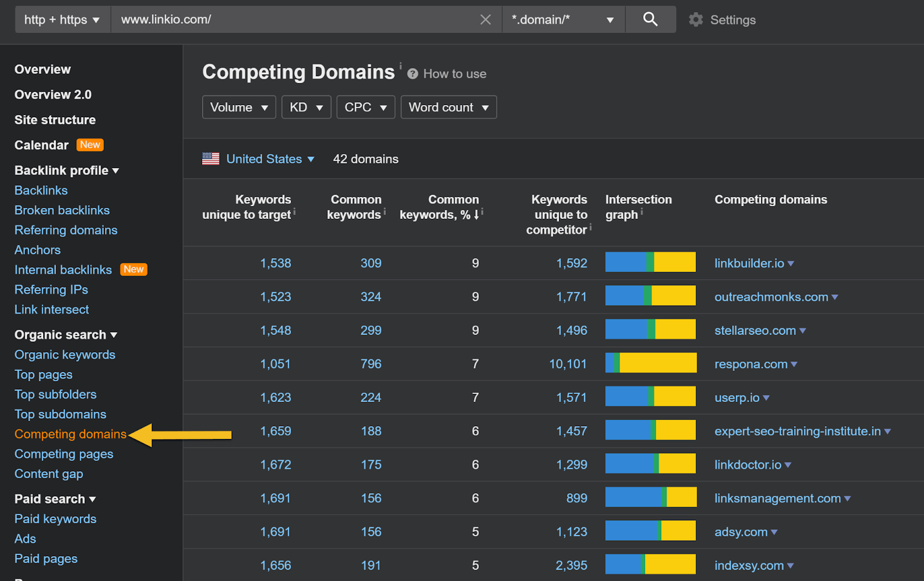Expand the Volume filter dropdown

239,107
